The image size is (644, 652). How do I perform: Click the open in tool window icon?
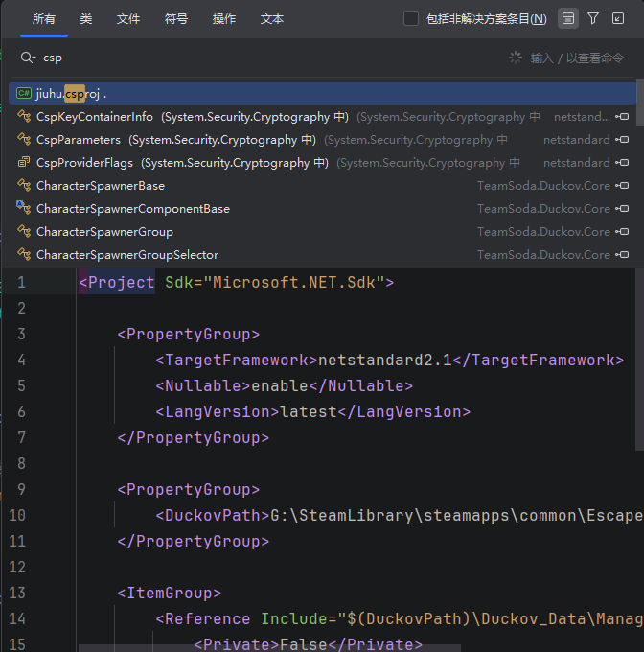pyautogui.click(x=618, y=18)
